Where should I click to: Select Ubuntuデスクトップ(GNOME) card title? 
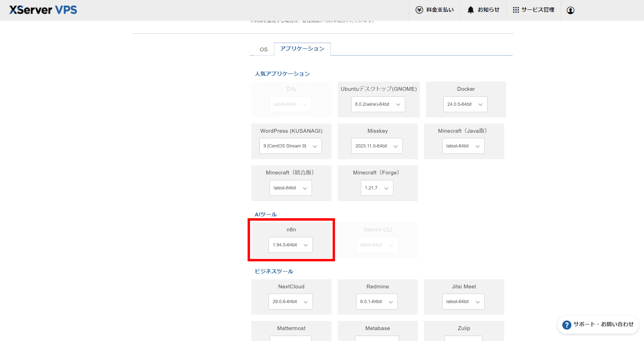[379, 89]
